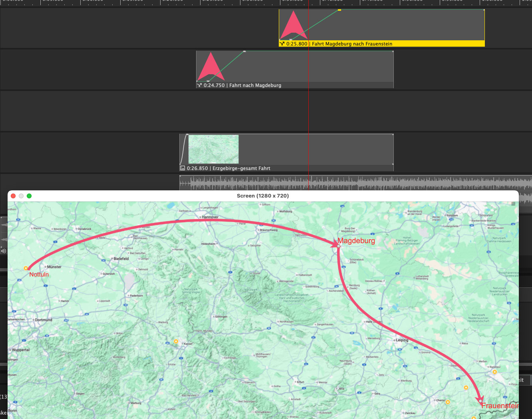Click the audio waveform track
The width and height of the screenshot is (532, 419).
[x=359, y=183]
